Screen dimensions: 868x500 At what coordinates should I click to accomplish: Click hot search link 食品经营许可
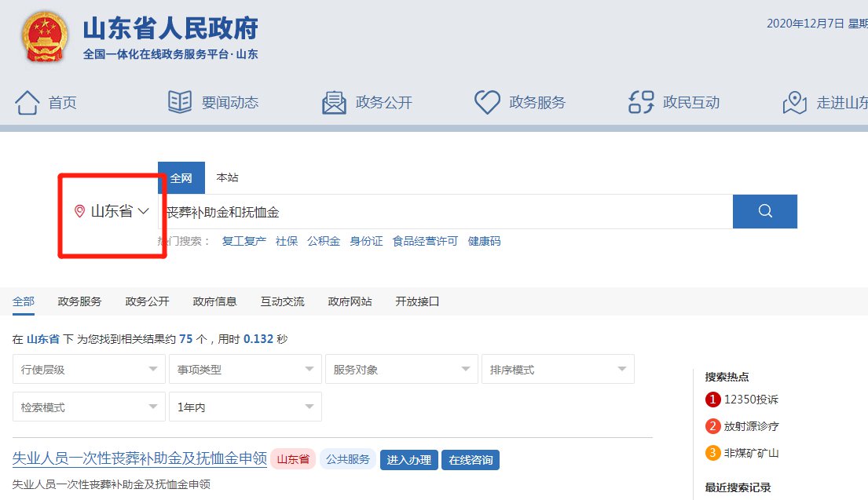click(x=425, y=241)
